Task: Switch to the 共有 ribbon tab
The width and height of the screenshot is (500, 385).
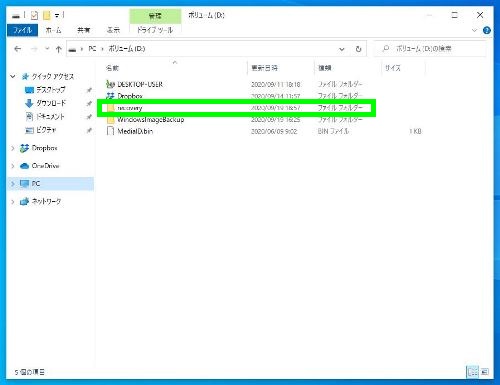Action: pos(83,30)
